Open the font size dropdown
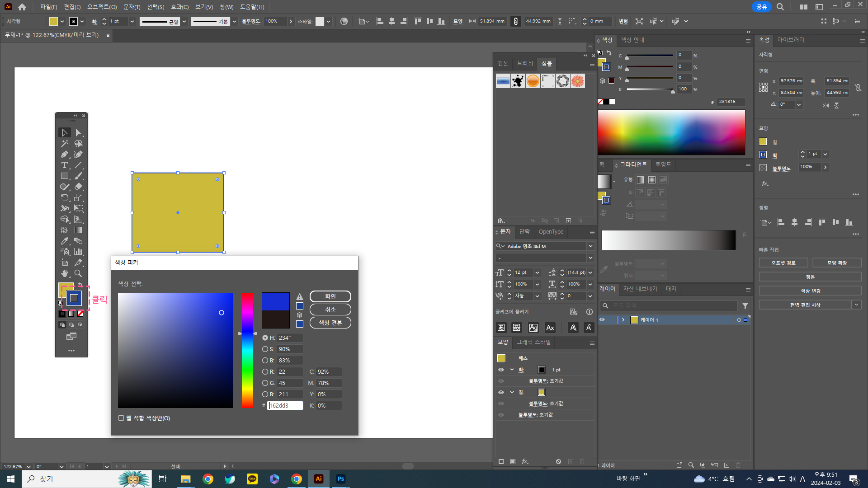The height and width of the screenshot is (488, 868). click(537, 273)
